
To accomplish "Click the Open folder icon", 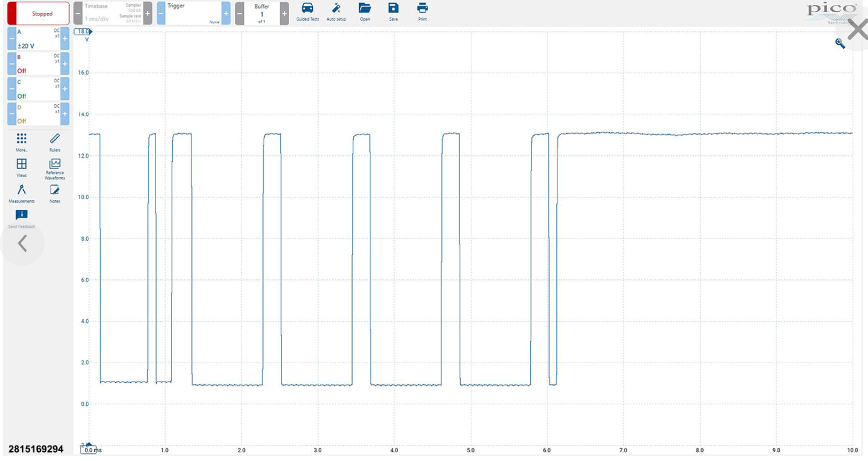I will click(365, 8).
